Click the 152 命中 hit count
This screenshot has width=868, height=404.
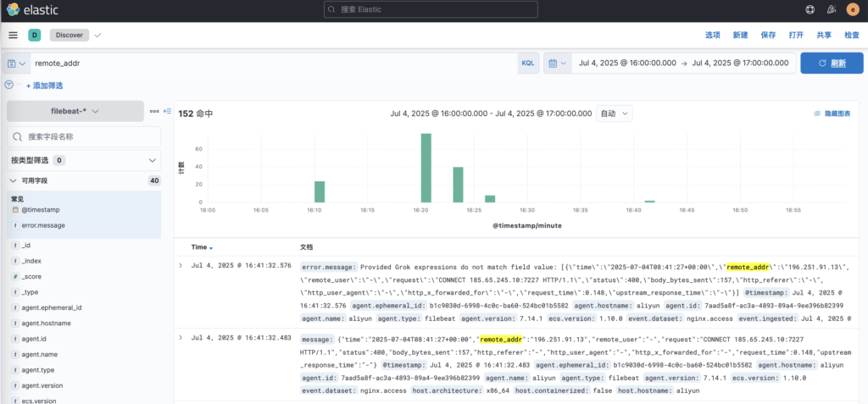[196, 113]
